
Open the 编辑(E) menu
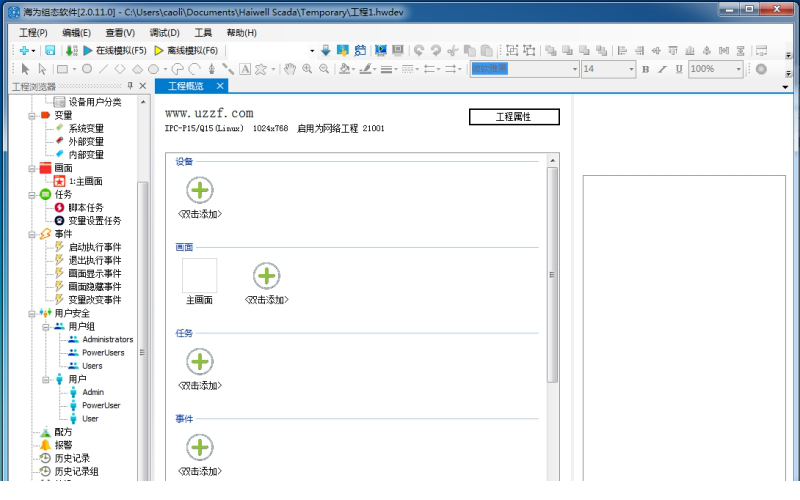click(77, 33)
